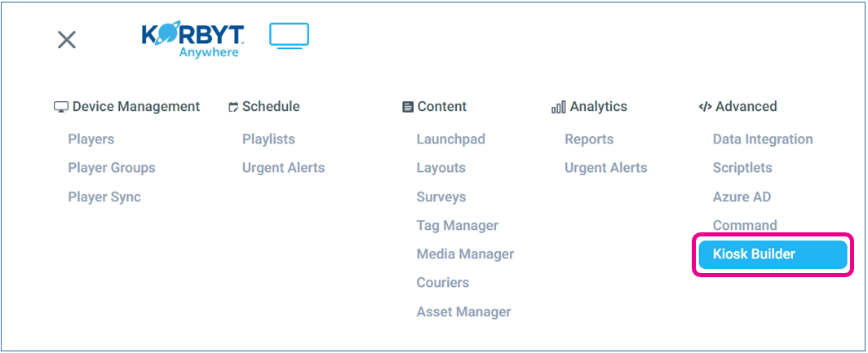The image size is (868, 353).
Task: View Reports under Analytics
Action: [x=589, y=139]
